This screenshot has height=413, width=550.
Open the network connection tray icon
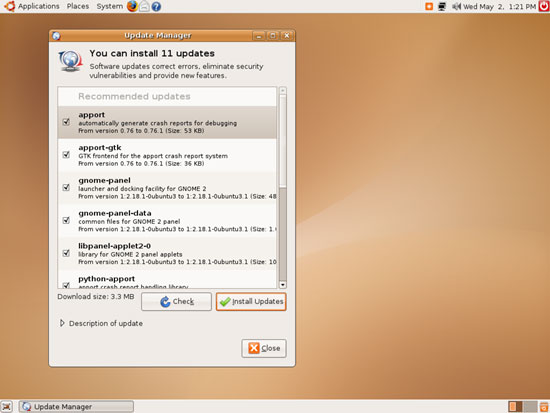coord(442,6)
